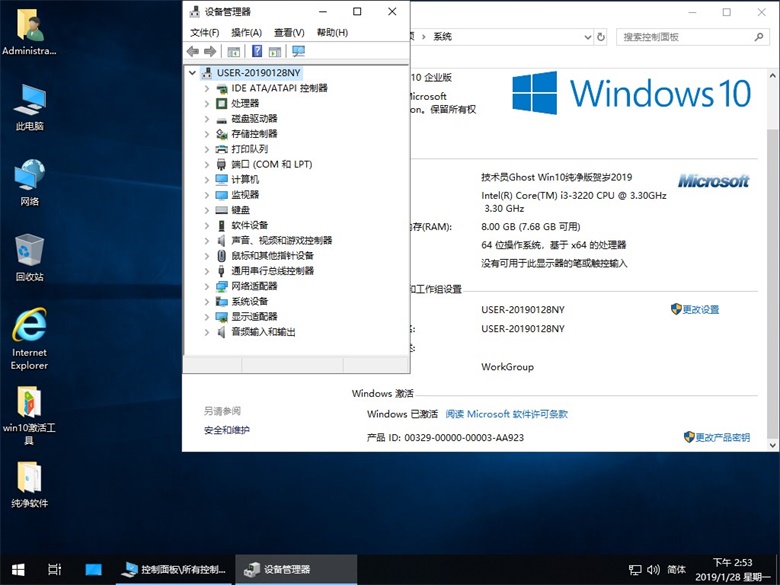This screenshot has height=585, width=780.
Task: Select the win10激活工具 desktop icon
Action: pyautogui.click(x=29, y=414)
